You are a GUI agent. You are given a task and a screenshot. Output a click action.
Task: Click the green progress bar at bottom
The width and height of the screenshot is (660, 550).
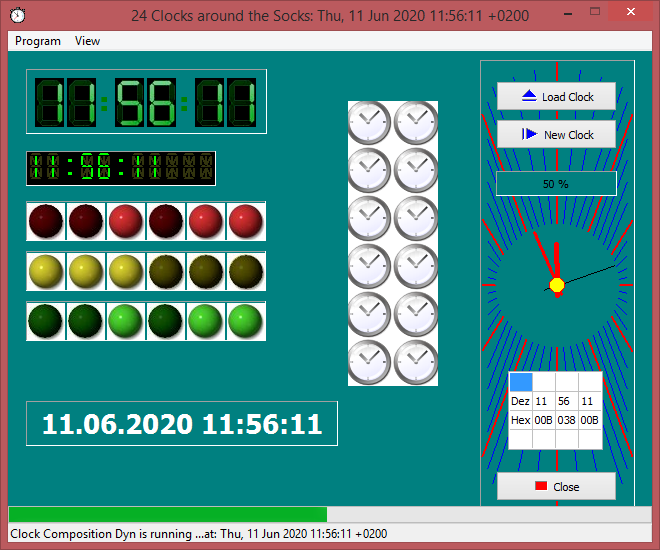167,514
